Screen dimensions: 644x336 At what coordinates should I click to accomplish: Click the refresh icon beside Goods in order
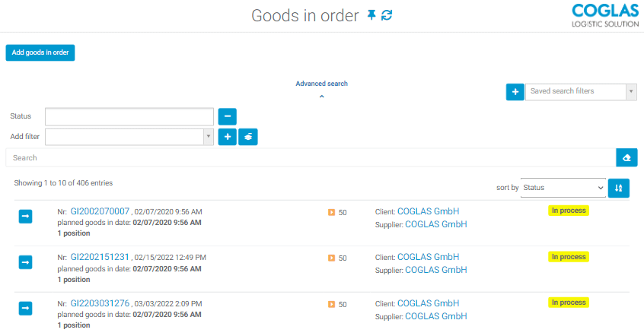pyautogui.click(x=387, y=15)
